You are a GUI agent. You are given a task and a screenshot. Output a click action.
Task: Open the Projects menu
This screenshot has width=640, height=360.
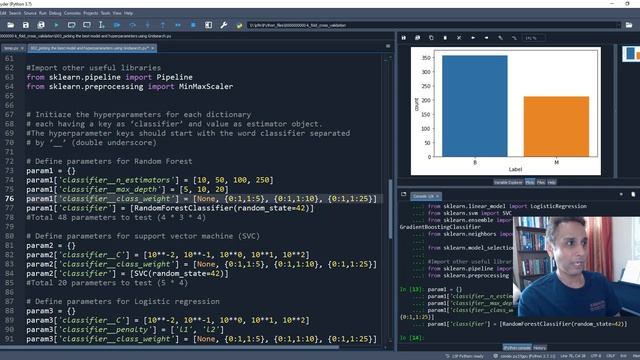91,13
